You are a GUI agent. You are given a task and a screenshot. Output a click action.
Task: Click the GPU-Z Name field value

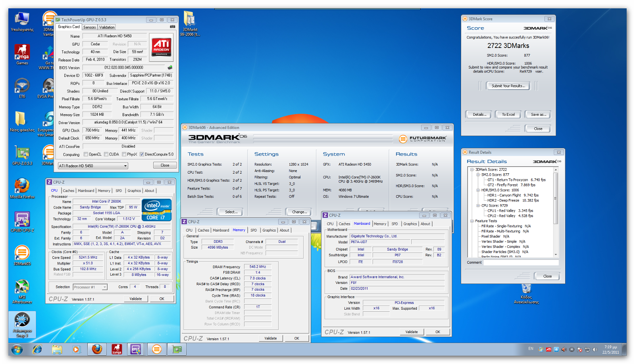click(115, 36)
